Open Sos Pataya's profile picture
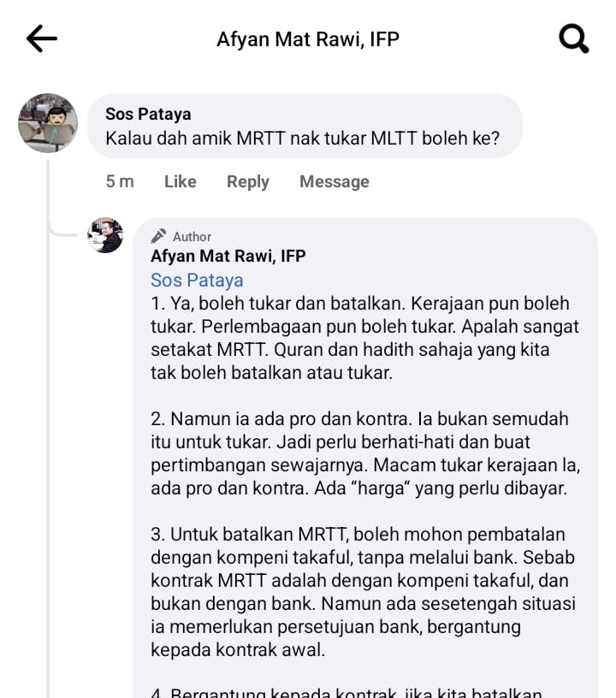616x698 pixels. (x=48, y=123)
